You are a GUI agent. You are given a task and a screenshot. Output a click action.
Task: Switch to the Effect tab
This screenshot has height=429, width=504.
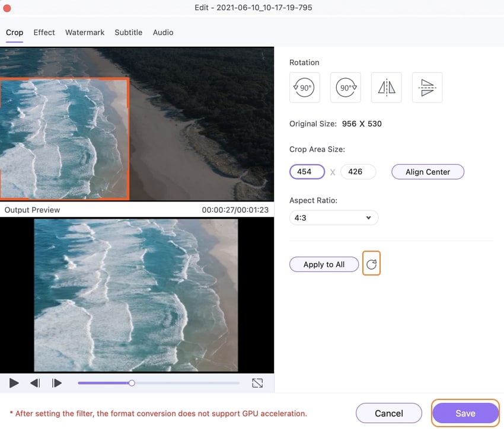[x=44, y=33]
